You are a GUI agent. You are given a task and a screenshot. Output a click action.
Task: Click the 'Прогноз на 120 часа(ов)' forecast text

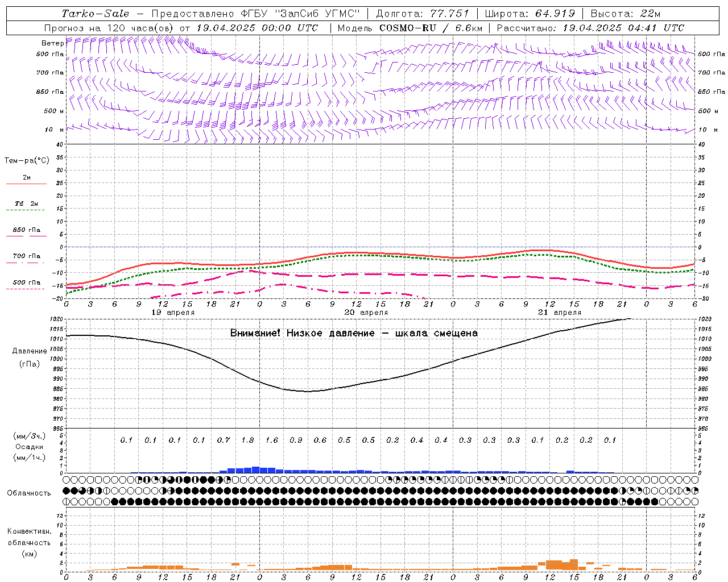[x=109, y=28]
